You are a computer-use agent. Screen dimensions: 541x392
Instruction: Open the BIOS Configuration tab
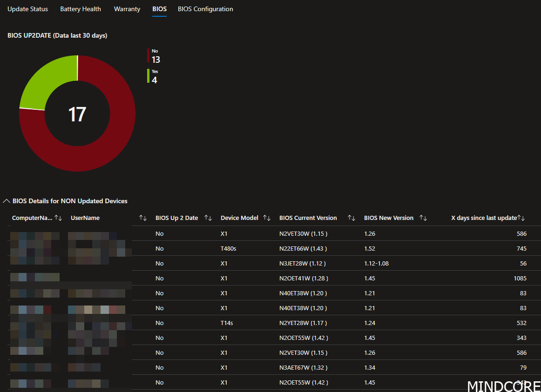pyautogui.click(x=205, y=9)
